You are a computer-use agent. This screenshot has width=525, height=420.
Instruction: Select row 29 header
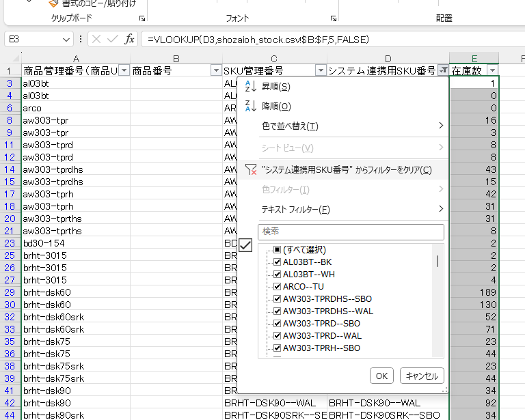[10, 292]
